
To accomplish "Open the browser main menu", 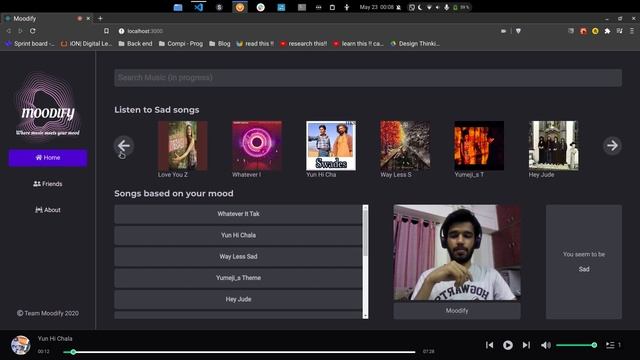I will click(632, 31).
